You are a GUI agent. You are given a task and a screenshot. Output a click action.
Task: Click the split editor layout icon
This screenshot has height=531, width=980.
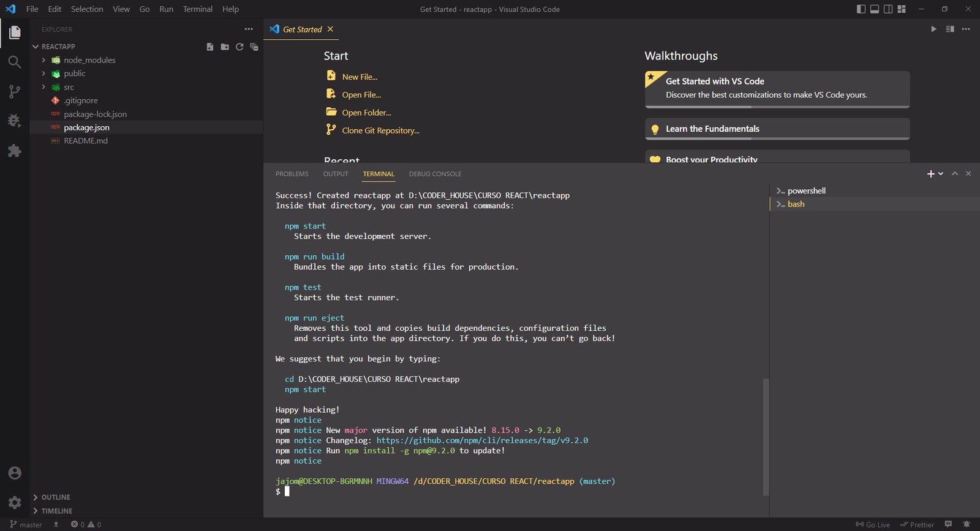950,29
